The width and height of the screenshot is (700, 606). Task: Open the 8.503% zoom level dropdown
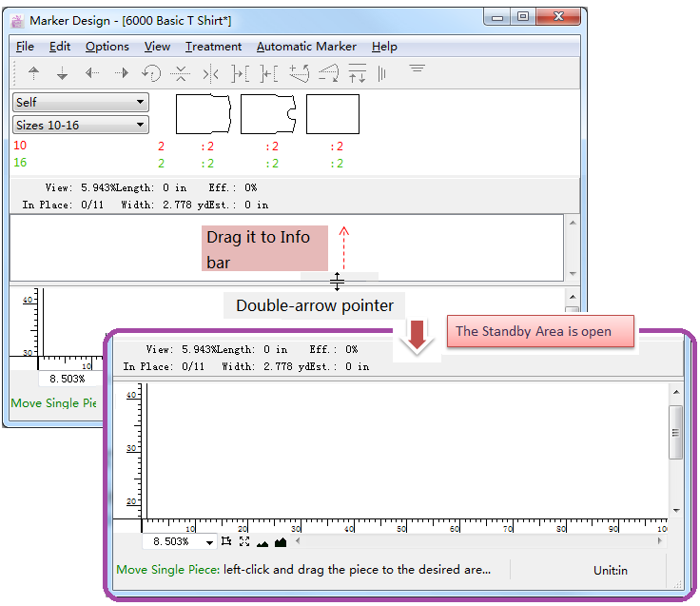tap(208, 542)
